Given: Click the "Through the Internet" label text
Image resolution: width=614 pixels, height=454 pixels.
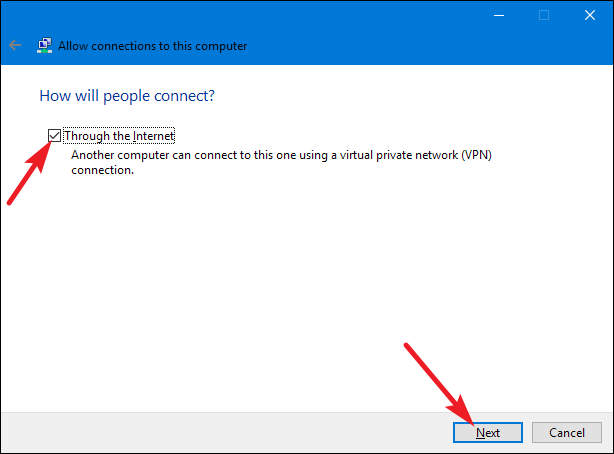Looking at the screenshot, I should click(x=119, y=136).
